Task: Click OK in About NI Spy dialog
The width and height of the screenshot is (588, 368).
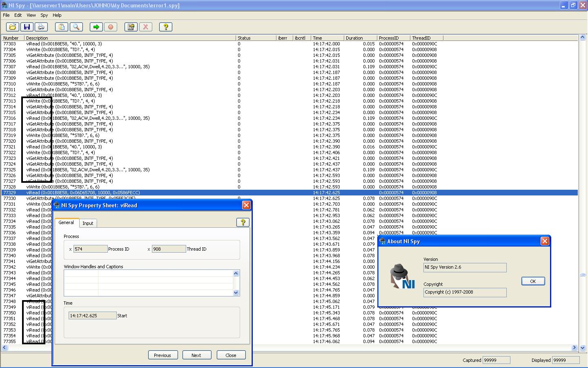Action: 533,281
